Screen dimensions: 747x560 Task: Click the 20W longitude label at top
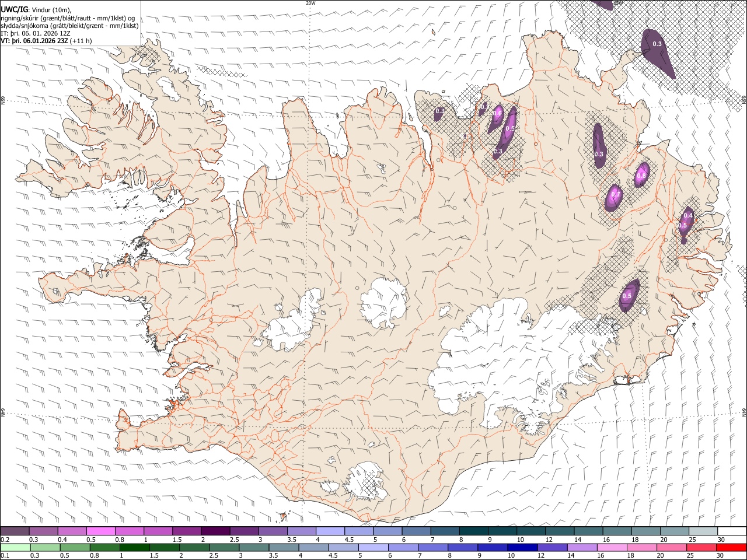click(x=310, y=3)
